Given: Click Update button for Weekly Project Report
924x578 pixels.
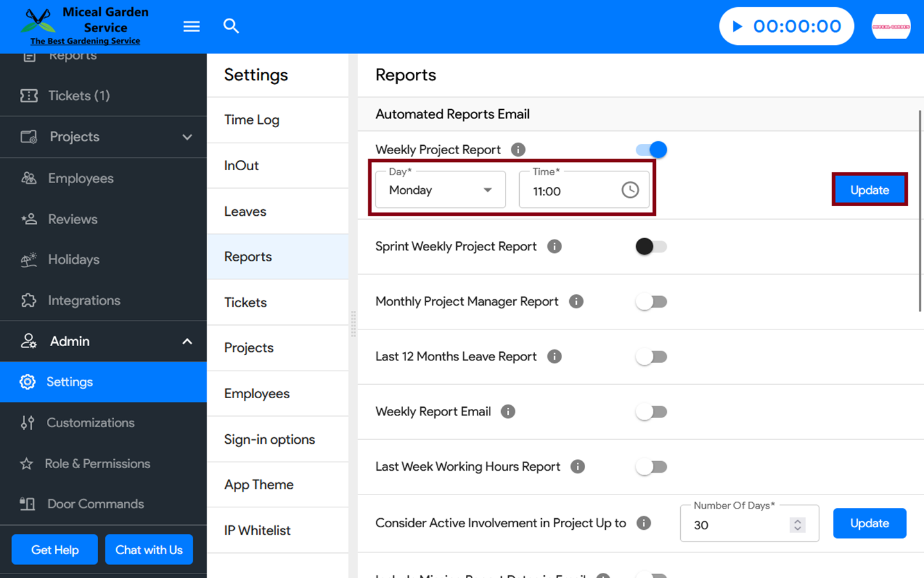Looking at the screenshot, I should [x=869, y=189].
